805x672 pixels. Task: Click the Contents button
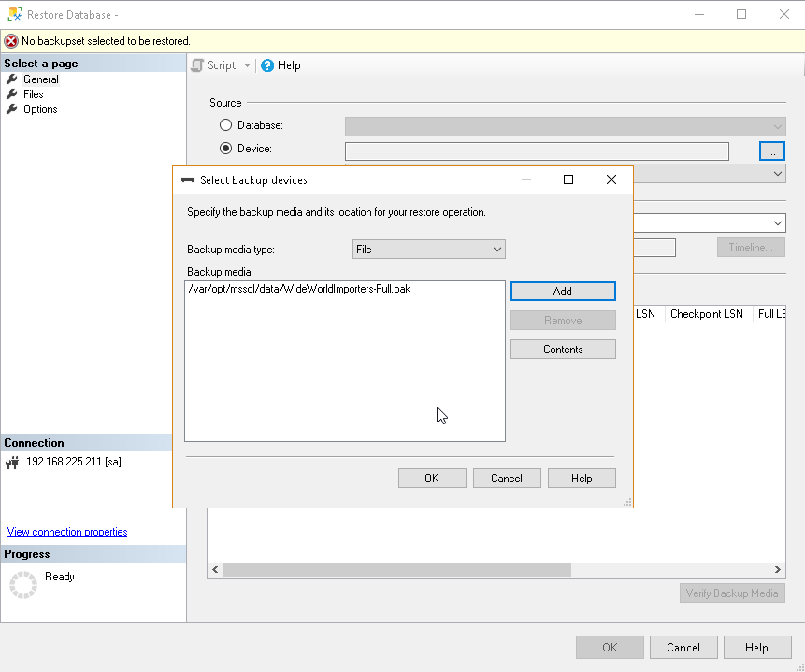[563, 350]
